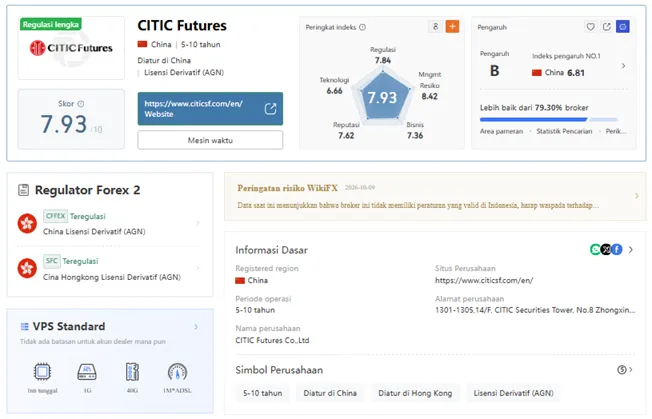
Task: Click info icon next to Peringkat indeks
Action: coord(362,27)
